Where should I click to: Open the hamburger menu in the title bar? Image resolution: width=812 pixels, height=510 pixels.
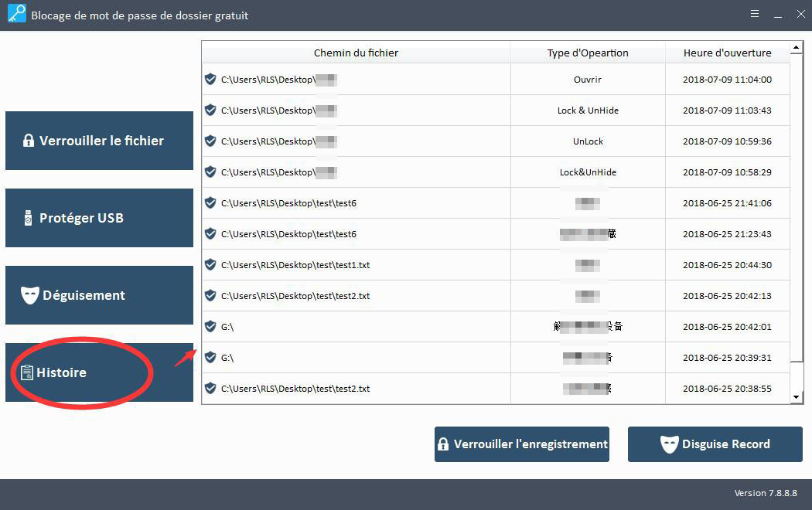tap(755, 14)
